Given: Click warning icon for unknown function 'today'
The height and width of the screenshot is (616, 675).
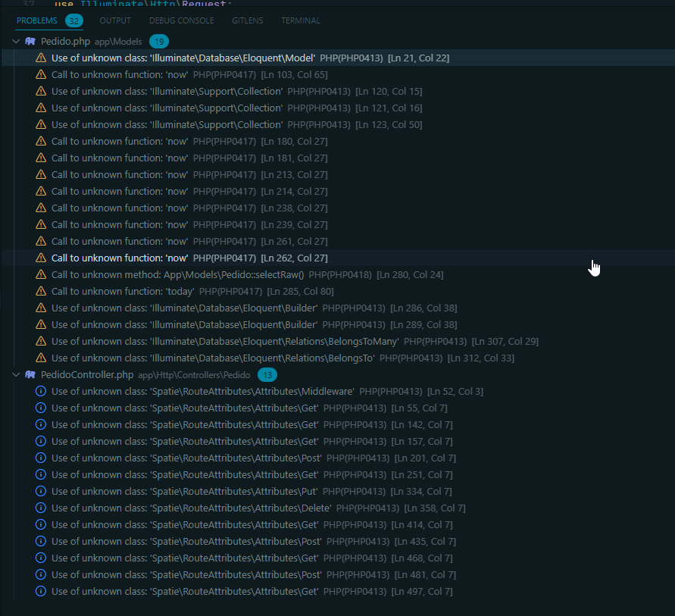Looking at the screenshot, I should point(41,291).
